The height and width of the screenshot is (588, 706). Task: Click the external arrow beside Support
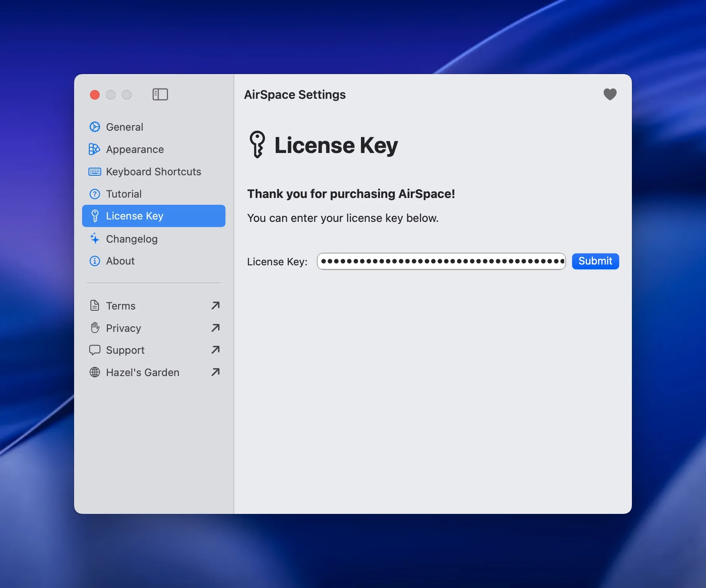tap(216, 350)
